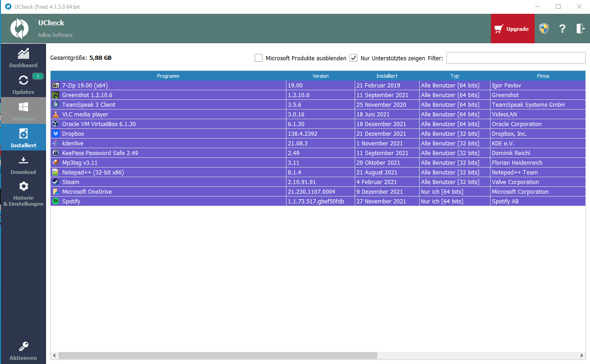The height and width of the screenshot is (364, 590).
Task: Select the Steam row name
Action: [71, 182]
